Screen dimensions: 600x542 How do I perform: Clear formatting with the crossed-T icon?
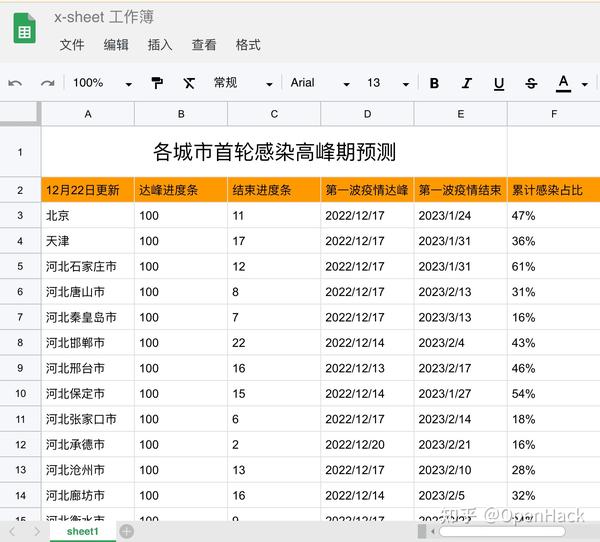[189, 83]
